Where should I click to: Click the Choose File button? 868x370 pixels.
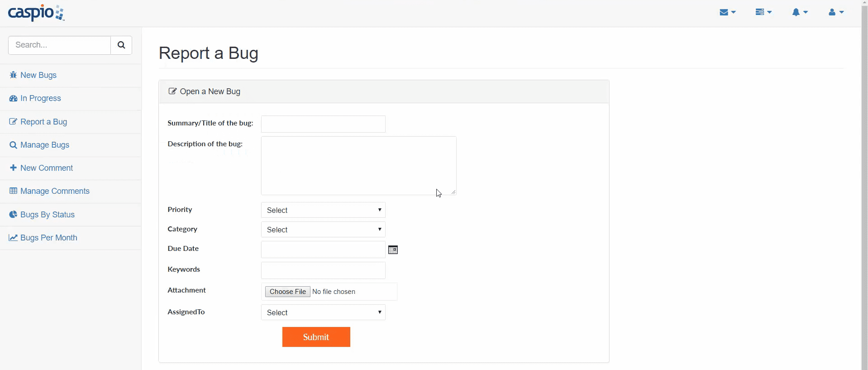click(287, 292)
